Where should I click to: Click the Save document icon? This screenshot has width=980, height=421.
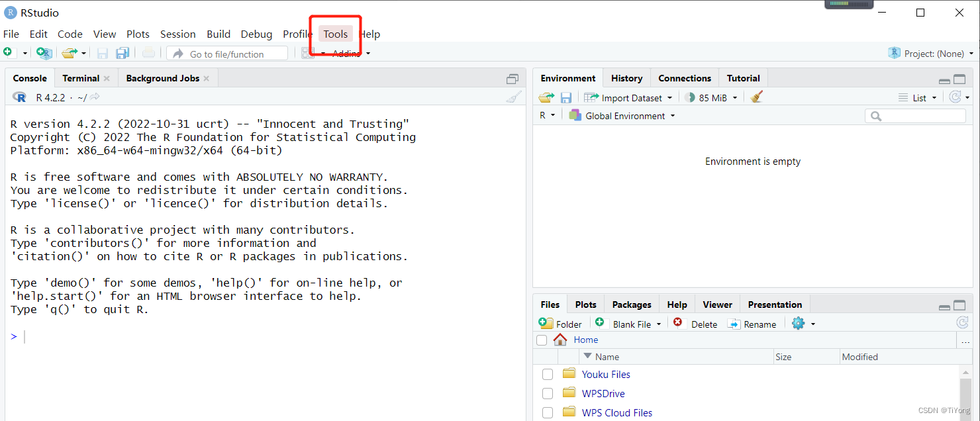tap(103, 53)
